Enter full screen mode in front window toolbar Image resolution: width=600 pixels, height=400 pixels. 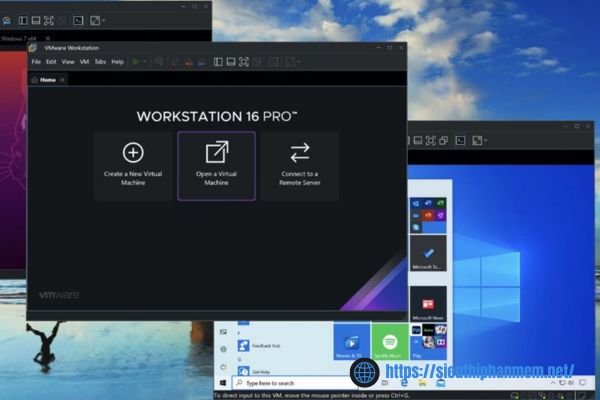click(x=244, y=62)
